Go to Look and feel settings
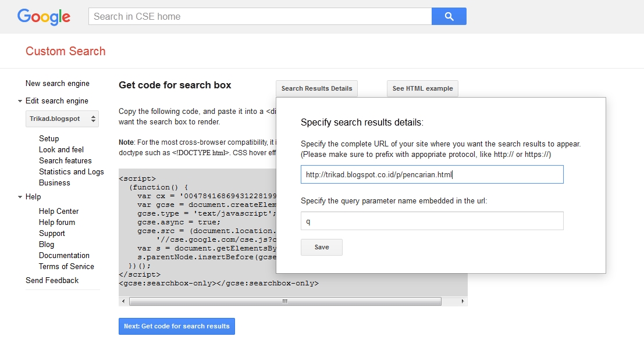 (x=61, y=149)
